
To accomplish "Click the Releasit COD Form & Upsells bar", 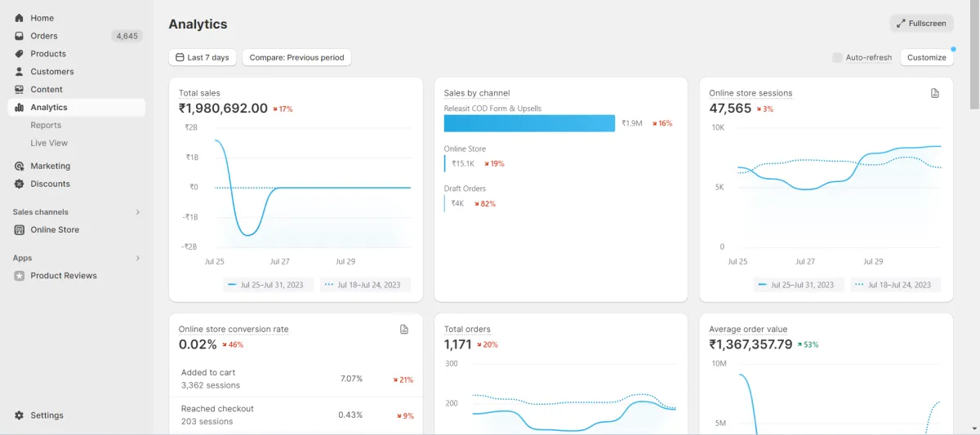I will pyautogui.click(x=529, y=123).
